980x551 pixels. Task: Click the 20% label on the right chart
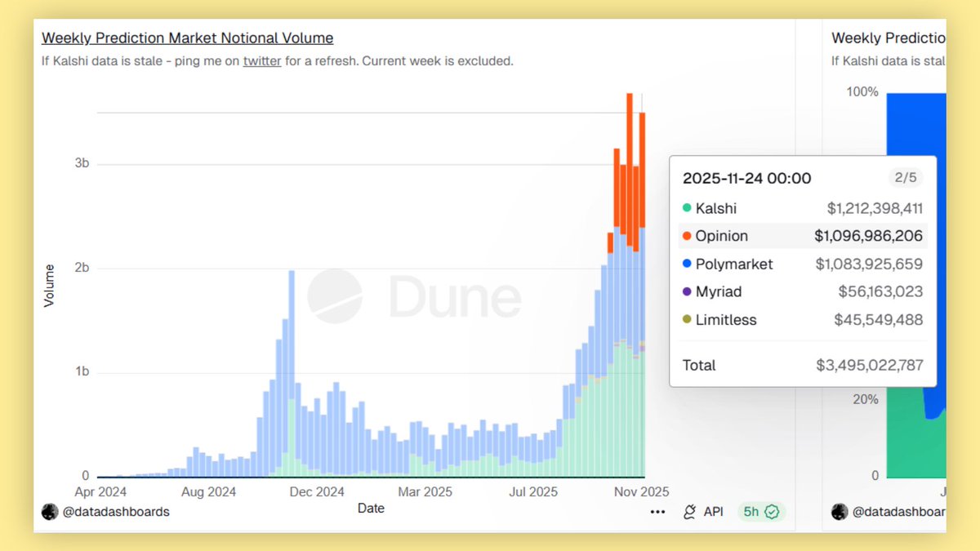point(866,399)
